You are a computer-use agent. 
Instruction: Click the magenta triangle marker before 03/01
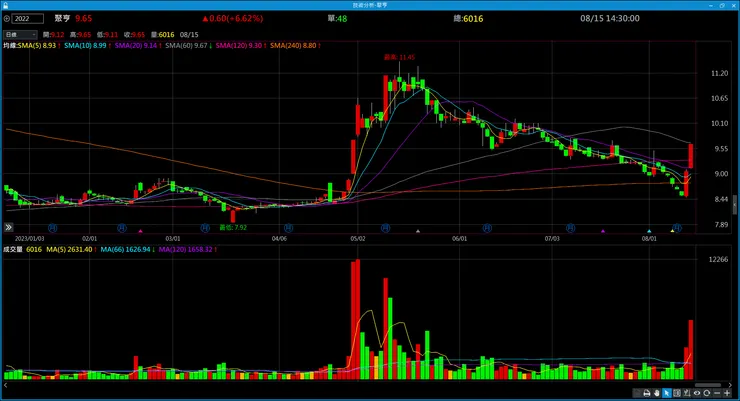tap(140, 231)
